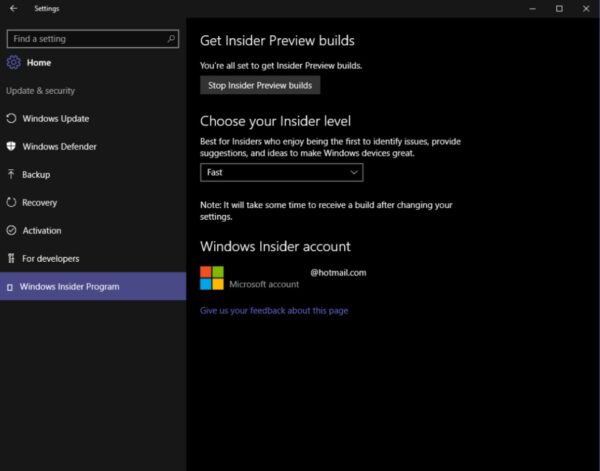Click the For developers icon

click(12, 259)
